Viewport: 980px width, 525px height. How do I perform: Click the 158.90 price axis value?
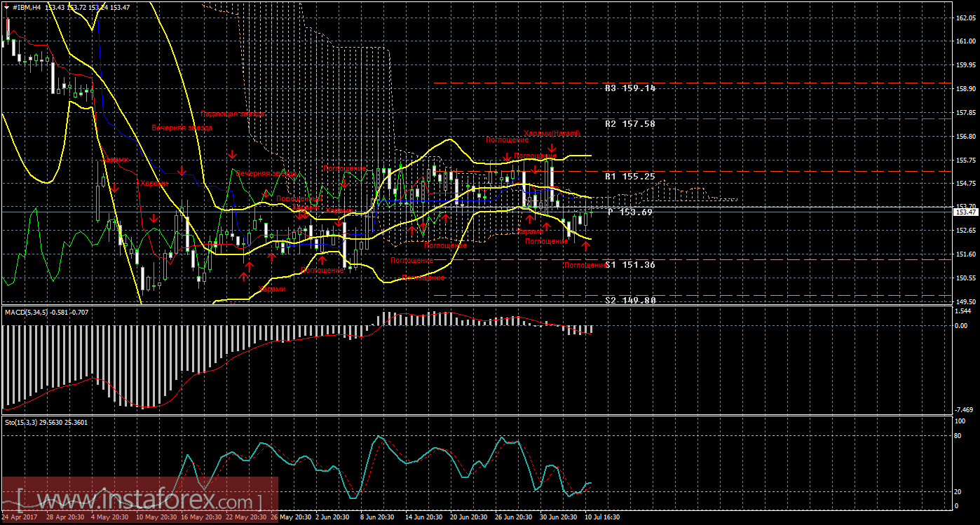(966, 89)
